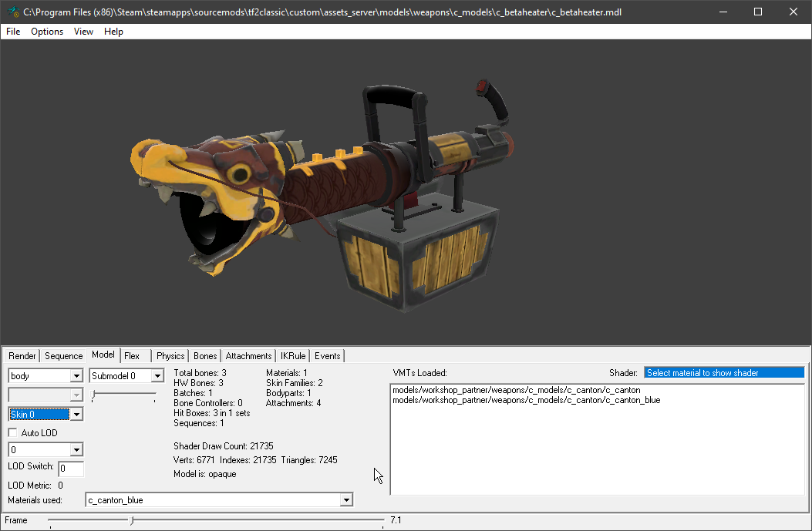812x531 pixels.
Task: Click the disabled dropdown below body
Action: point(45,395)
